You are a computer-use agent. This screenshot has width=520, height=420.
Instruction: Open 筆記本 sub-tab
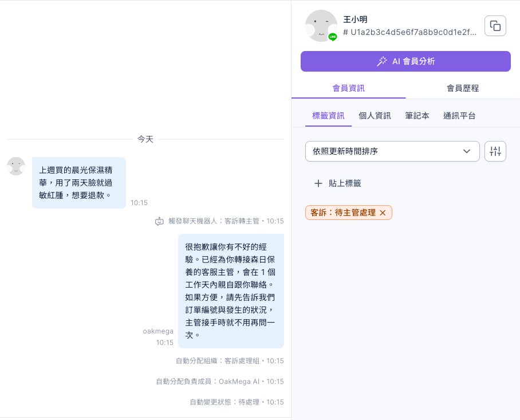[417, 116]
